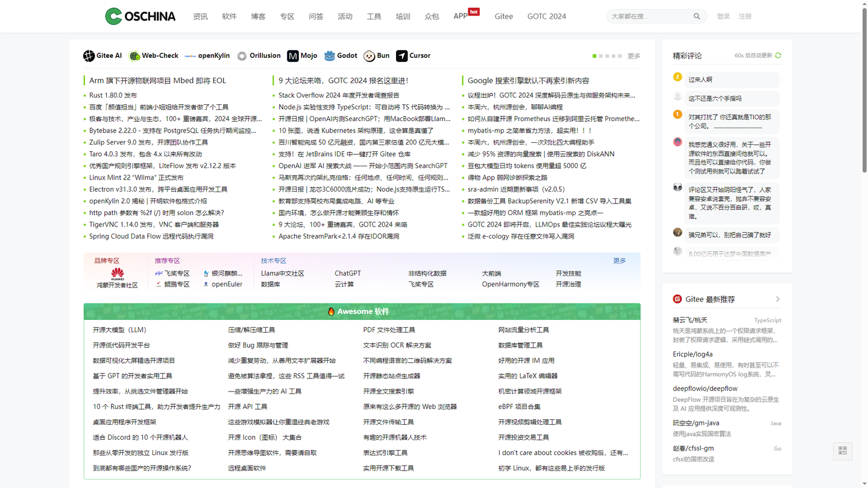Open 远程桌面软件 entry
The width and height of the screenshot is (868, 488).
coord(247,468)
